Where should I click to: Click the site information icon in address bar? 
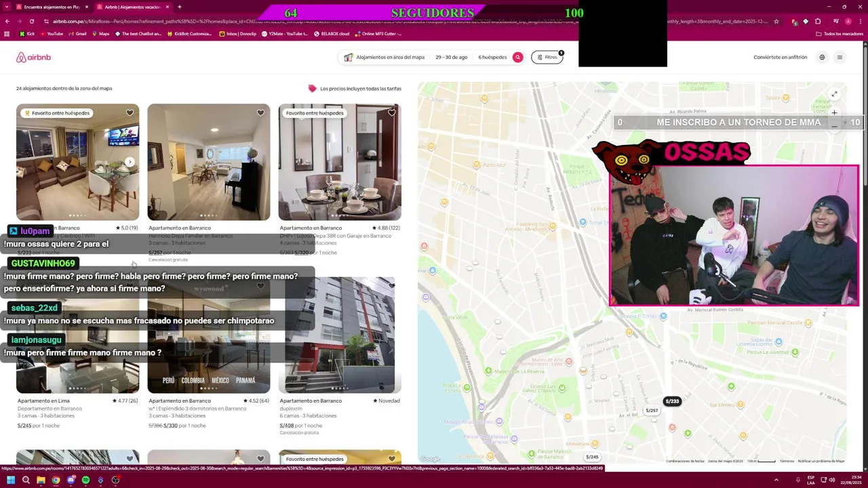tap(47, 21)
